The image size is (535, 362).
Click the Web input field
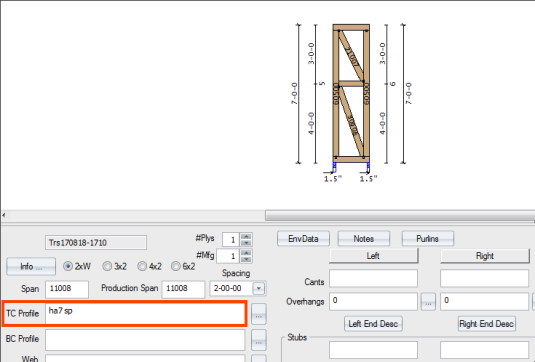coord(145,358)
